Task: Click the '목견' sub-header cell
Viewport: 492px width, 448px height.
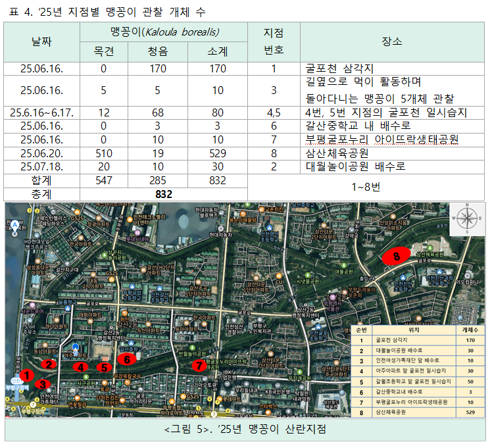Action: click(103, 53)
